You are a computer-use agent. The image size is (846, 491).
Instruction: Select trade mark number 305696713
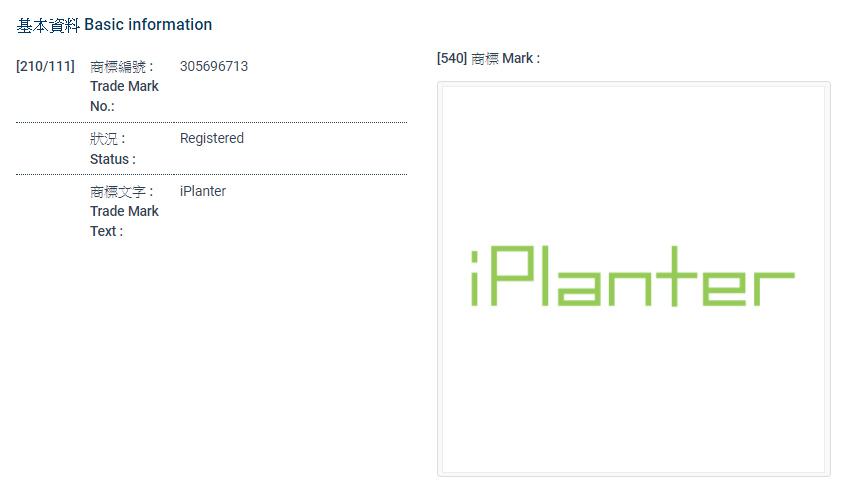coord(214,67)
